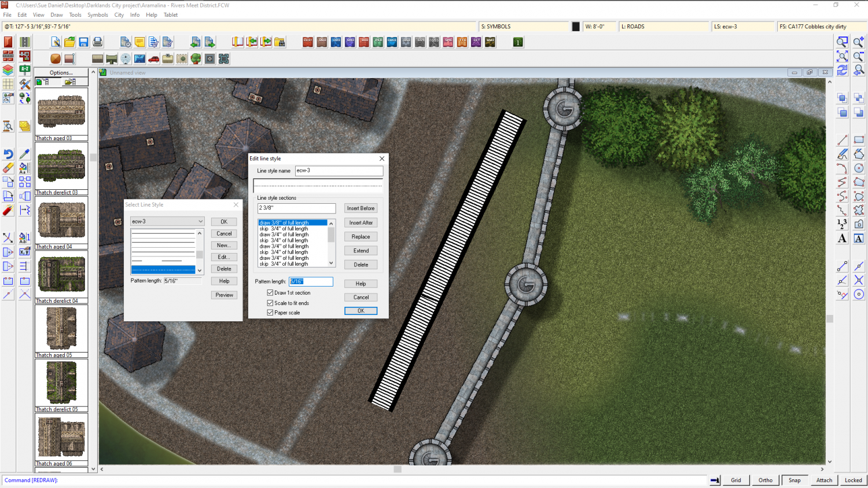Viewport: 868px width, 488px height.
Task: Click the Redraw refresh icon
Action: point(843,70)
